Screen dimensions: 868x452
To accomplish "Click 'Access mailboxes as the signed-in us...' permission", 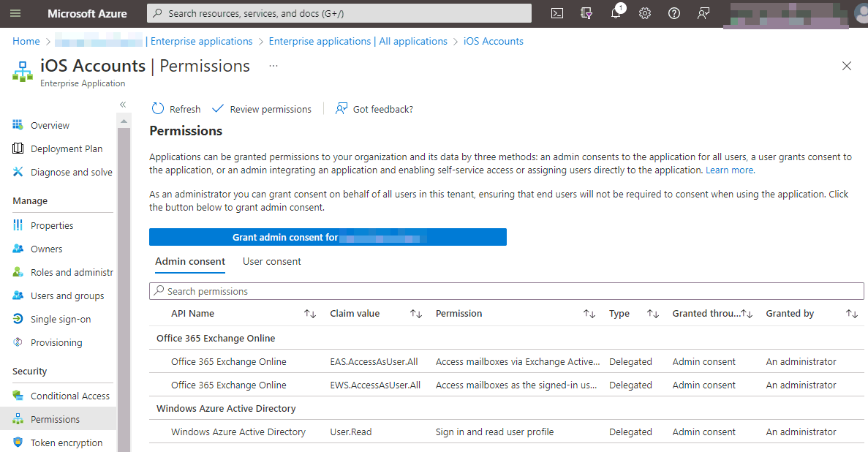I will 516,385.
